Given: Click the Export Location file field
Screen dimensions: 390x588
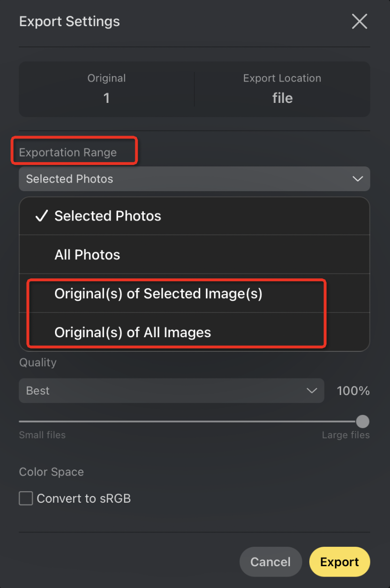Looking at the screenshot, I should click(282, 89).
